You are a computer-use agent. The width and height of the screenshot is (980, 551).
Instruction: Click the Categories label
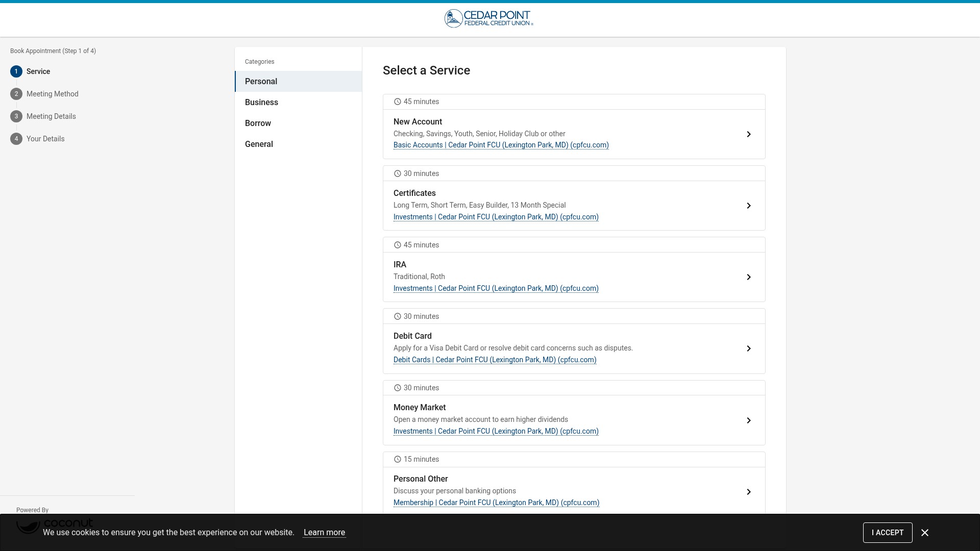(259, 62)
